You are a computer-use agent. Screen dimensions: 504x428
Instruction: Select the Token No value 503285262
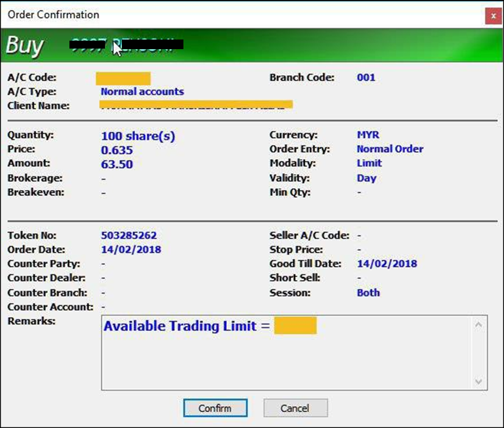click(x=129, y=235)
